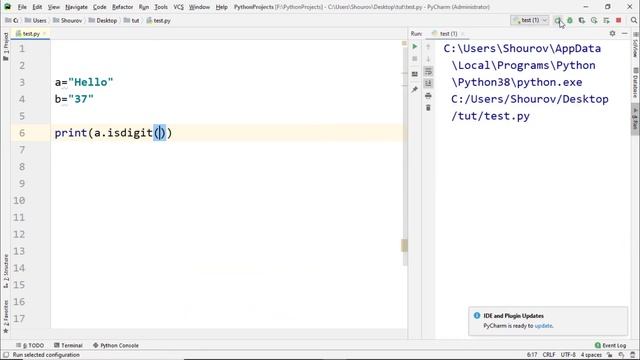
Task: Click the string "Hello" on line 3
Action: click(91, 82)
